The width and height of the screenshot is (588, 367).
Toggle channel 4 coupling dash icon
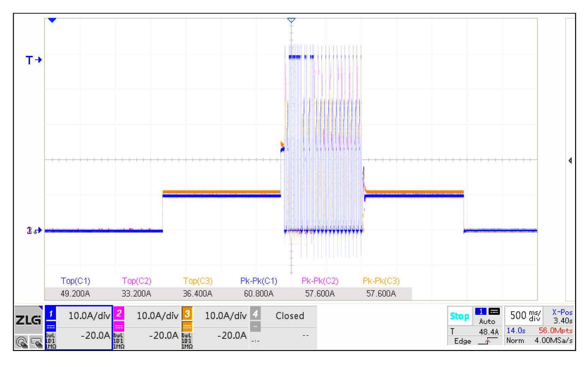pyautogui.click(x=256, y=327)
